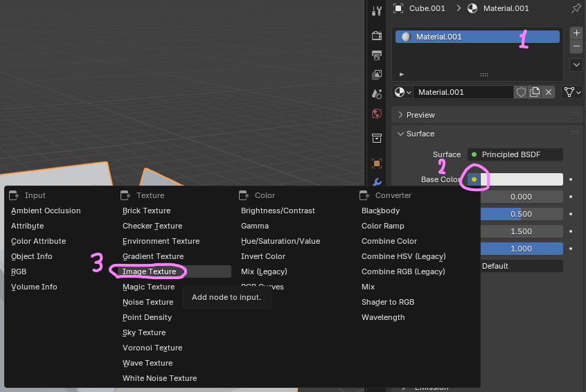Open the Render properties tab
586x392 pixels.
[377, 36]
